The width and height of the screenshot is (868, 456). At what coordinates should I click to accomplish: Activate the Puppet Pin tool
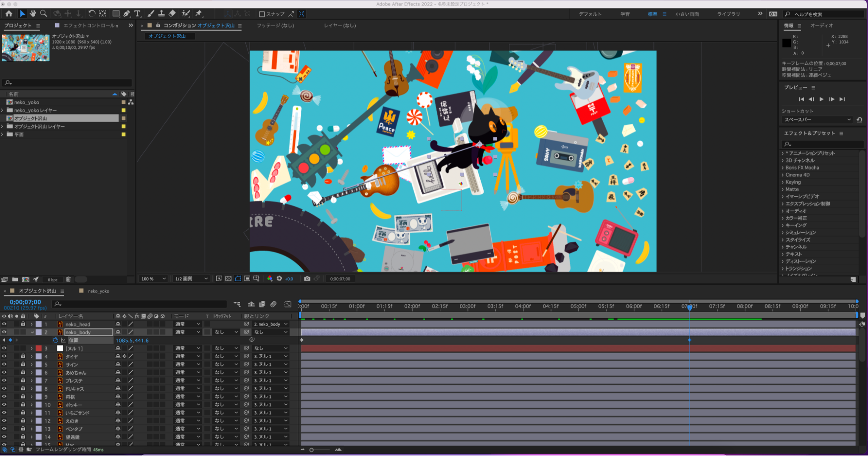click(x=199, y=14)
